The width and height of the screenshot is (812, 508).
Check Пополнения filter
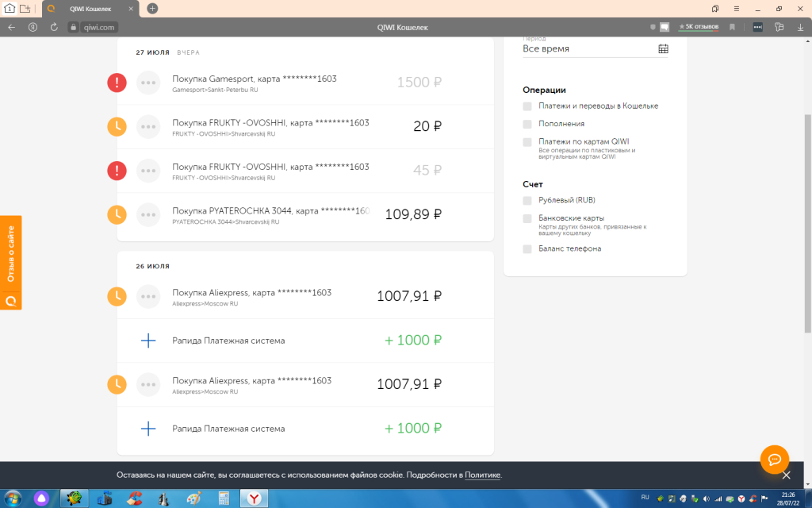point(527,124)
